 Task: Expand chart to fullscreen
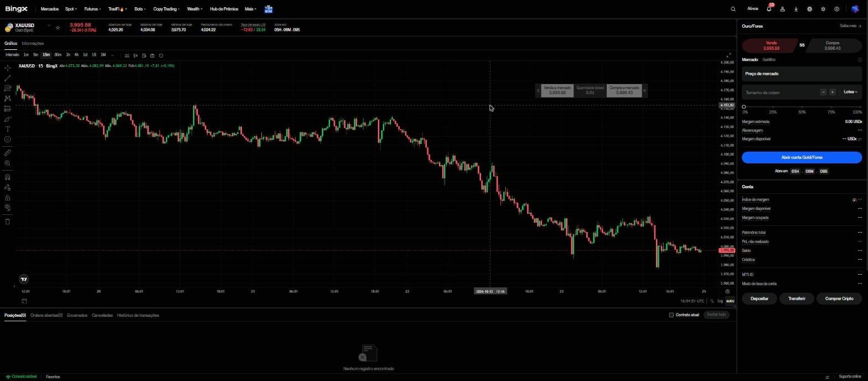click(728, 55)
